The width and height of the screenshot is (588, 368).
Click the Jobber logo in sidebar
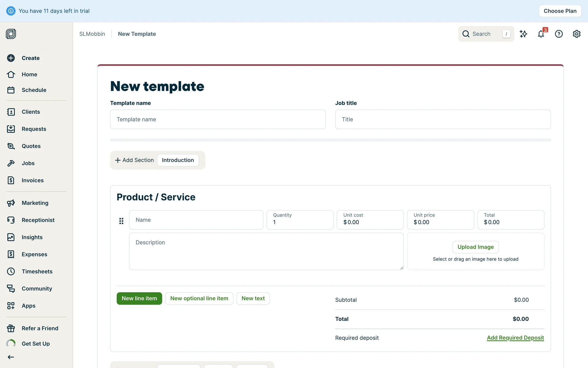11,34
